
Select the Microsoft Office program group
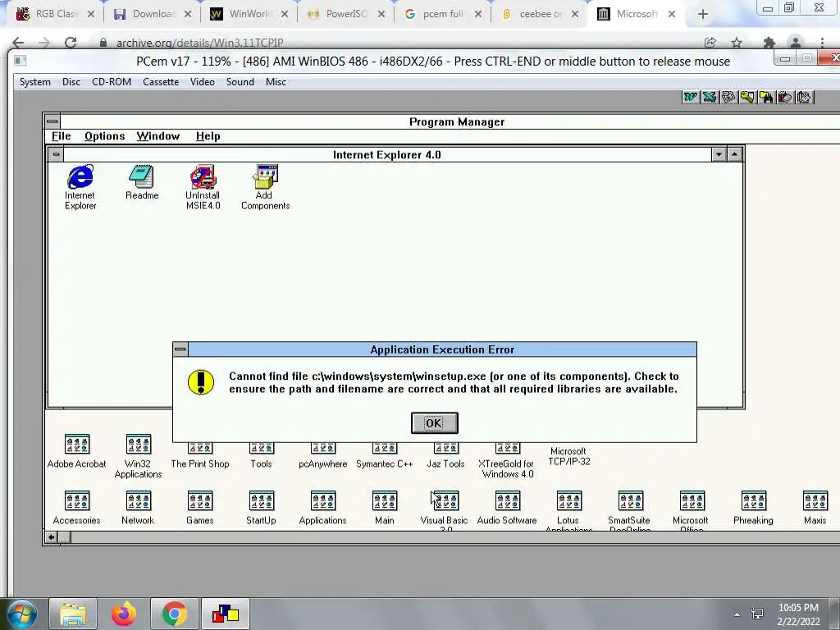[x=692, y=510]
